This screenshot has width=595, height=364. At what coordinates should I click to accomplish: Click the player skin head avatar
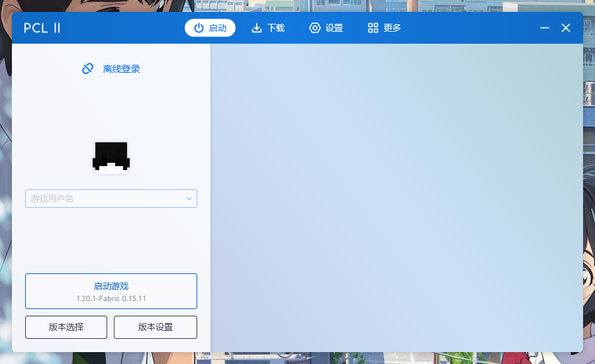click(111, 158)
